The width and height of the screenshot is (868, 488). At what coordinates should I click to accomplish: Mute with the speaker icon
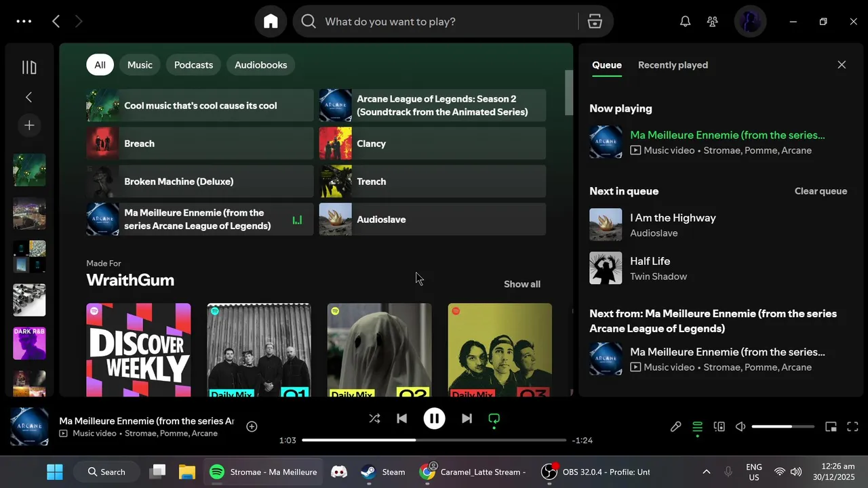(x=741, y=426)
